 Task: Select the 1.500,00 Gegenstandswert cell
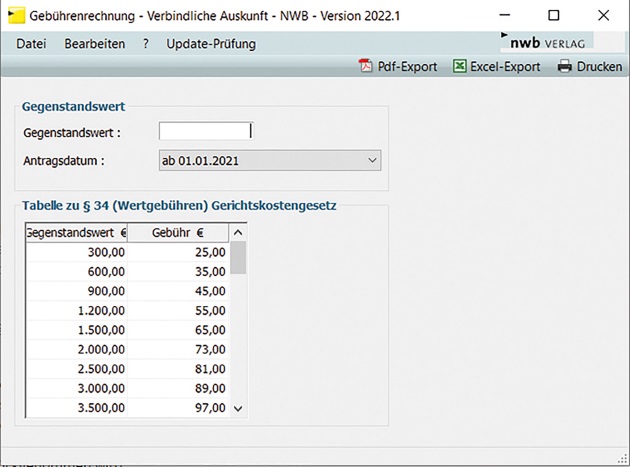click(77, 329)
